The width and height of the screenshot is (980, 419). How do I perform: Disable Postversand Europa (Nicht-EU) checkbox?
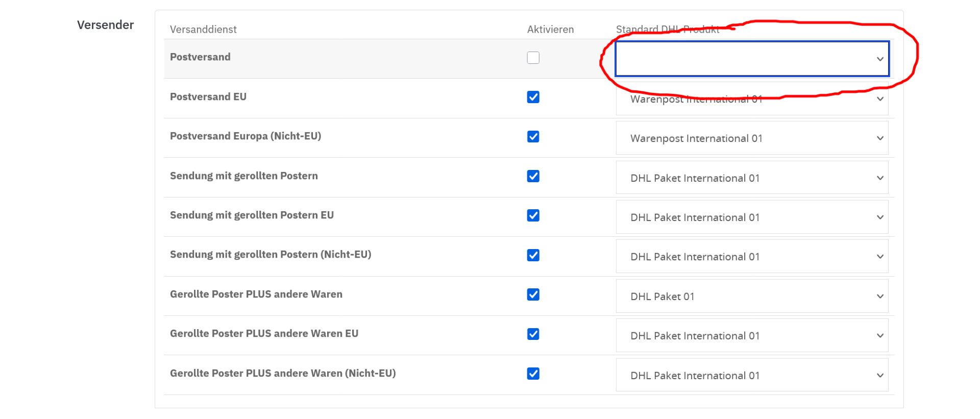[533, 137]
